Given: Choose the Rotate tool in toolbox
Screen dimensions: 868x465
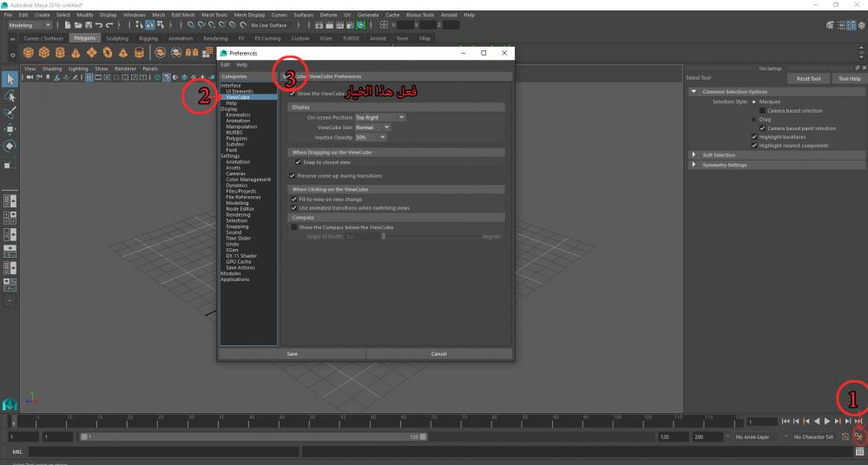Looking at the screenshot, I should coord(10,146).
